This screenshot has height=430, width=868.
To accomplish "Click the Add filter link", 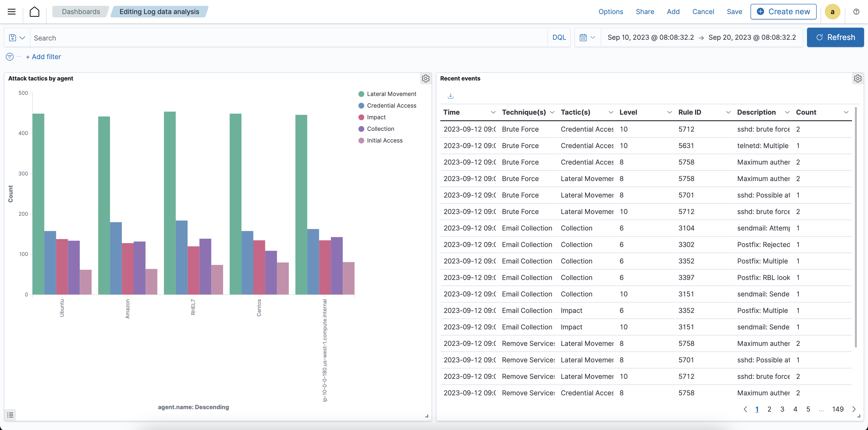I will (x=43, y=56).
